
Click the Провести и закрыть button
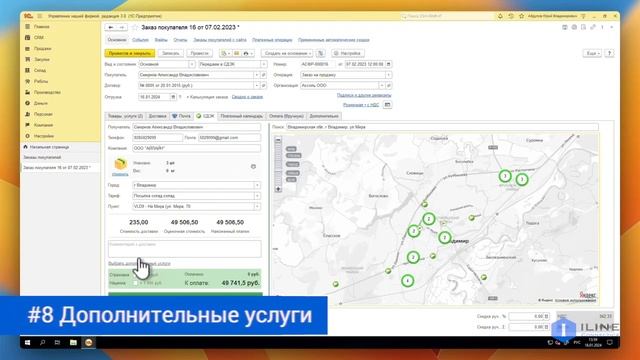(x=130, y=53)
